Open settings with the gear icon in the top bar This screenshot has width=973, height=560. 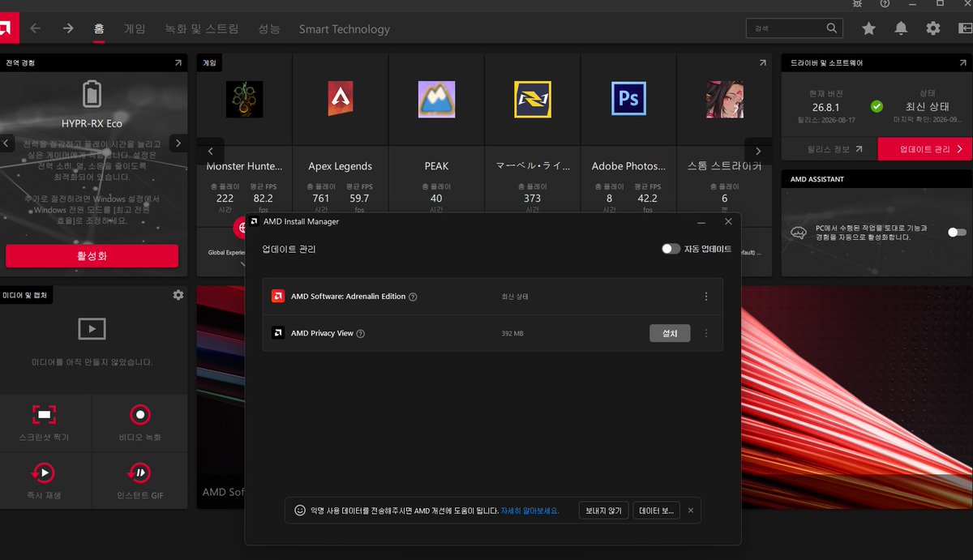pyautogui.click(x=933, y=28)
